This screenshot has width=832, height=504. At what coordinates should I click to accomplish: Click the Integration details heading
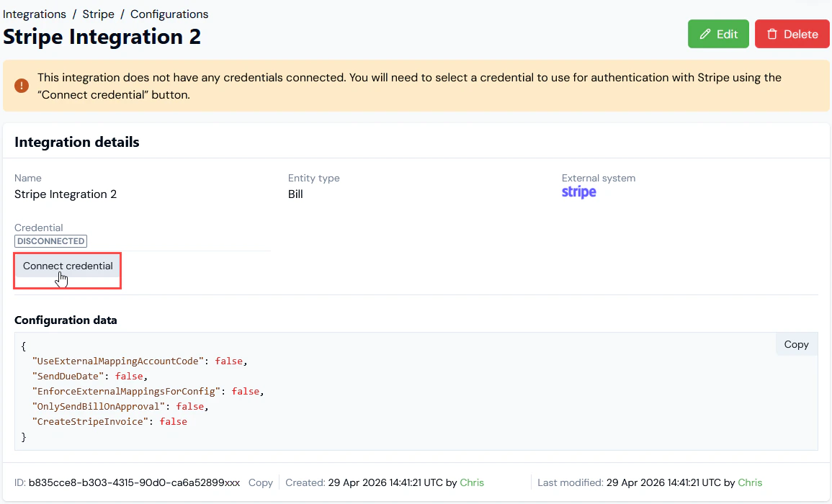tap(77, 142)
